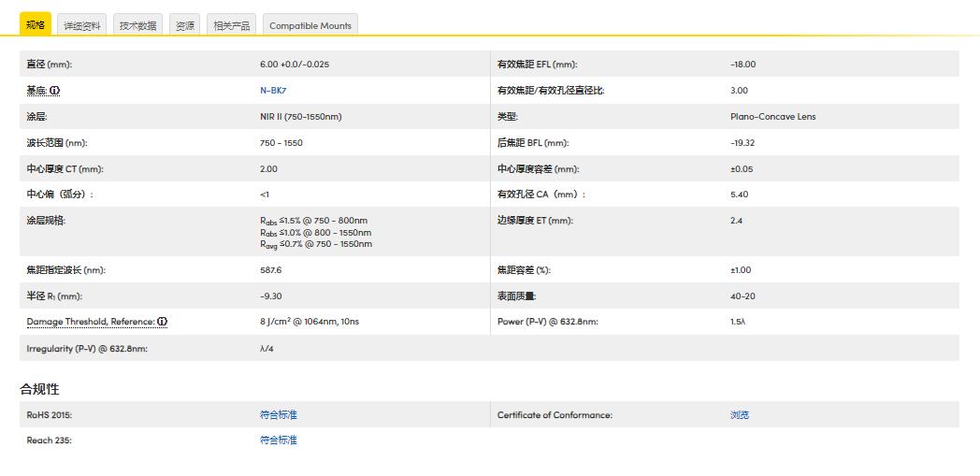Open RoHS 2015 符合标准 link
The image size is (980, 476).
278,414
